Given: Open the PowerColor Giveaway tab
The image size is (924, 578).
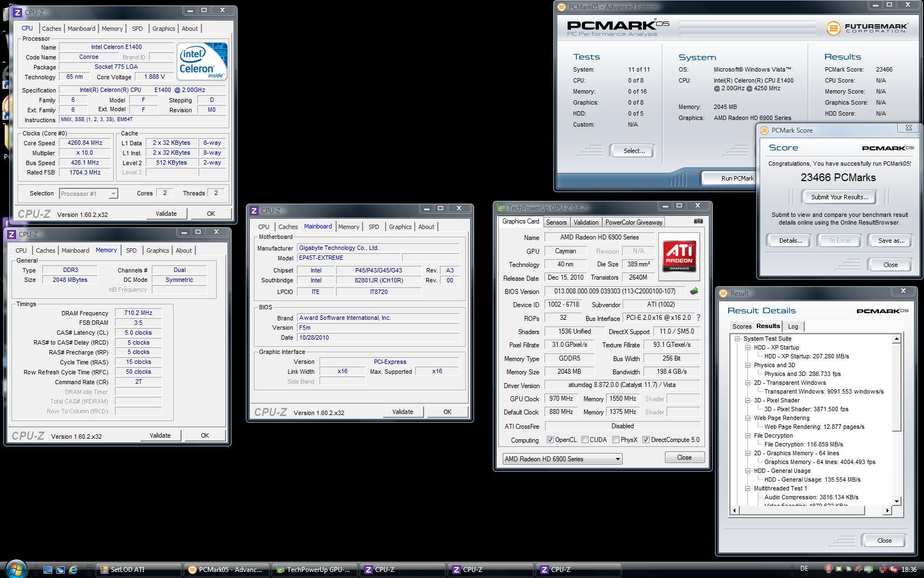Looking at the screenshot, I should [634, 222].
